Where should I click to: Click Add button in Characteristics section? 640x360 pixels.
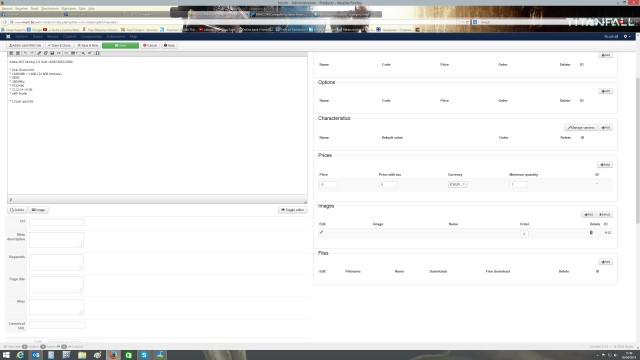[605, 128]
